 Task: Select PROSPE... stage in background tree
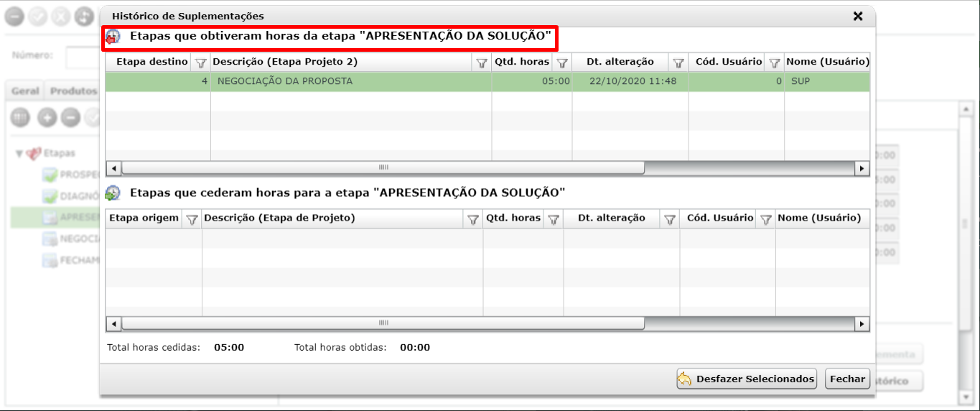pyautogui.click(x=70, y=175)
